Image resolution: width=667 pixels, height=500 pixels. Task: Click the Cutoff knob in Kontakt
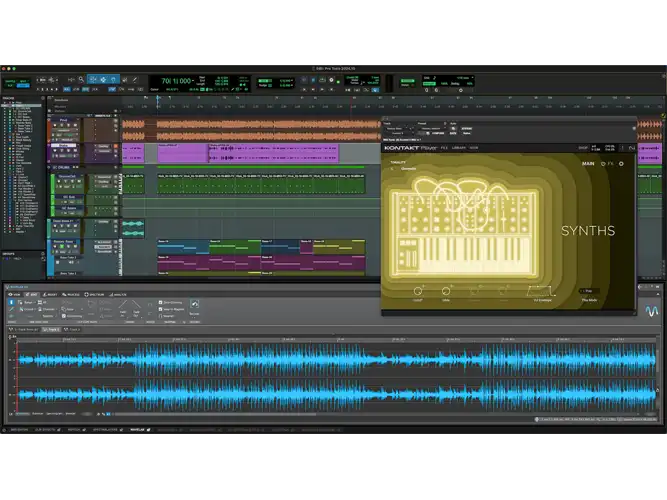[x=418, y=291]
